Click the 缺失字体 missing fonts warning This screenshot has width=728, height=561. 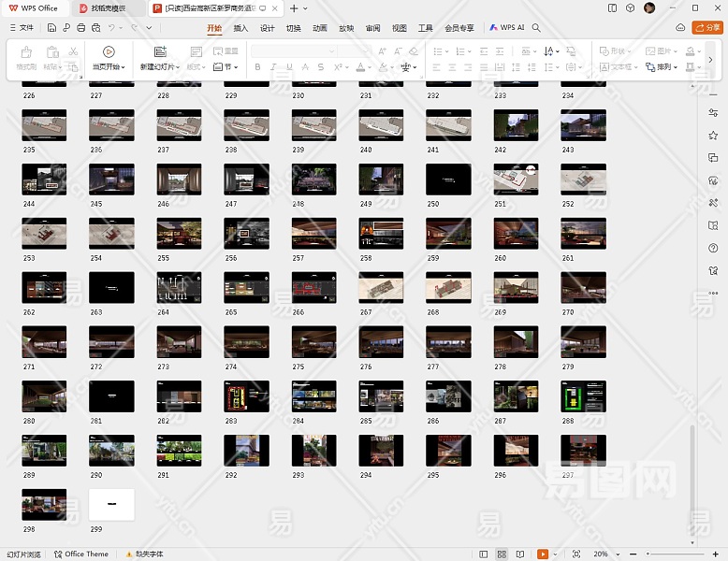click(146, 554)
